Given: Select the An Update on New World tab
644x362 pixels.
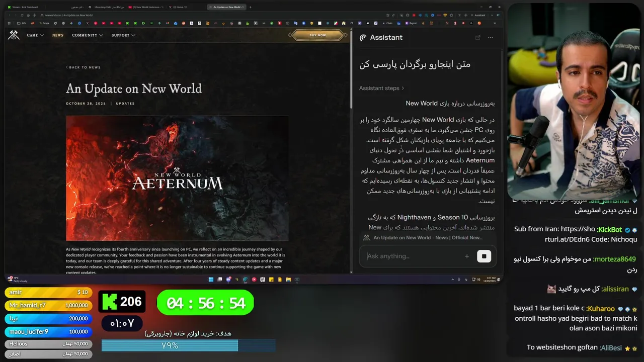Looking at the screenshot, I should [x=226, y=7].
